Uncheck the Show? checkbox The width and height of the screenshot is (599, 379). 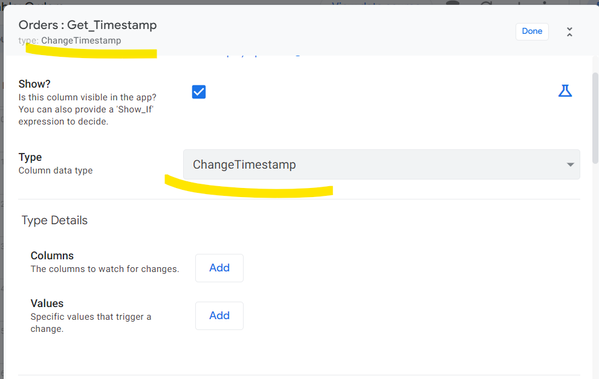tap(199, 92)
